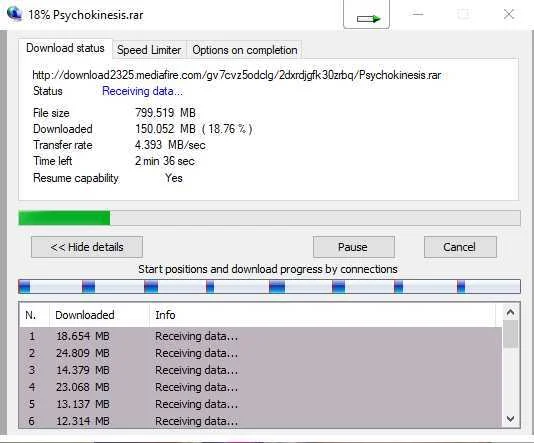Image resolution: width=534 pixels, height=443 pixels.
Task: Click the scroll down arrow in connections list
Action: click(510, 419)
